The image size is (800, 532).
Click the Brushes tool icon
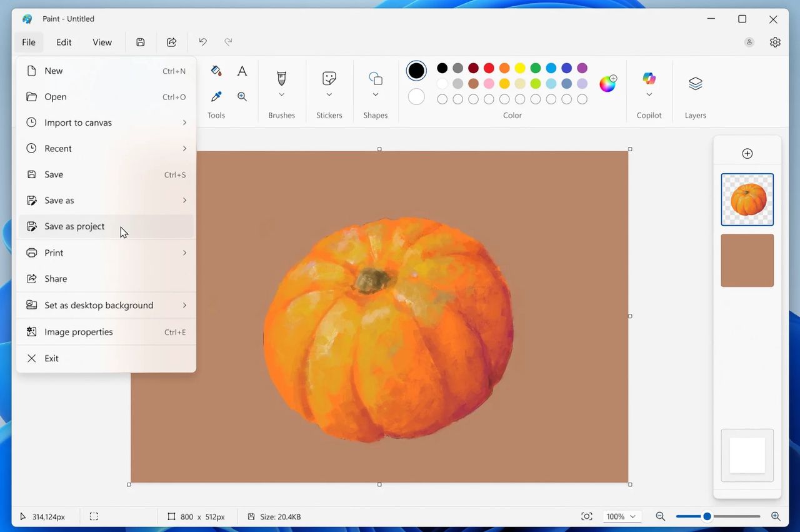point(281,78)
